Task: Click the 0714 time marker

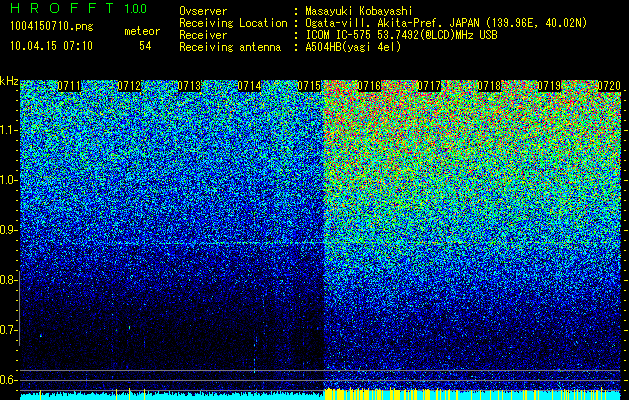Action: click(250, 86)
